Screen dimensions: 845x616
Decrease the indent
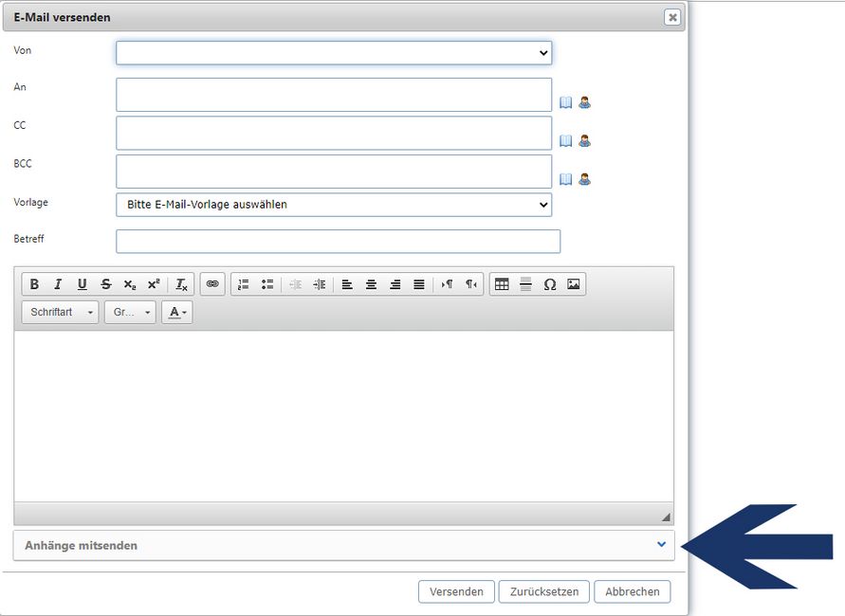295,284
